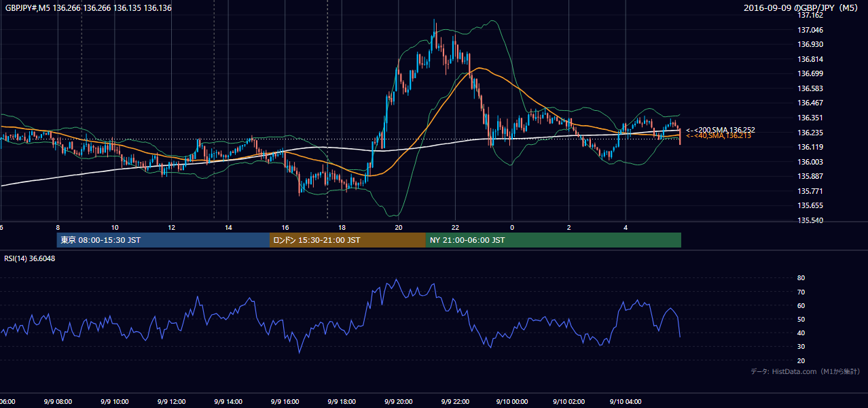Click the 9/9 22:00 bottom time label
The height and width of the screenshot is (408, 868).
pos(455,402)
